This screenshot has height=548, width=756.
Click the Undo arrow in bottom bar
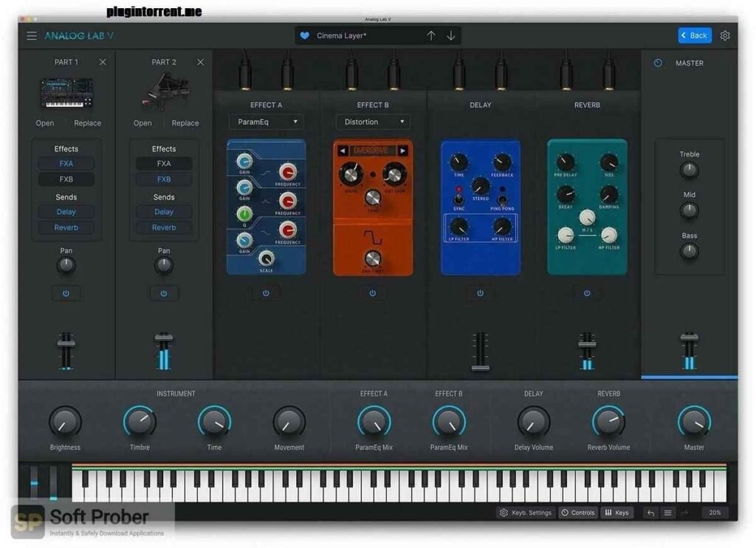coord(651,513)
